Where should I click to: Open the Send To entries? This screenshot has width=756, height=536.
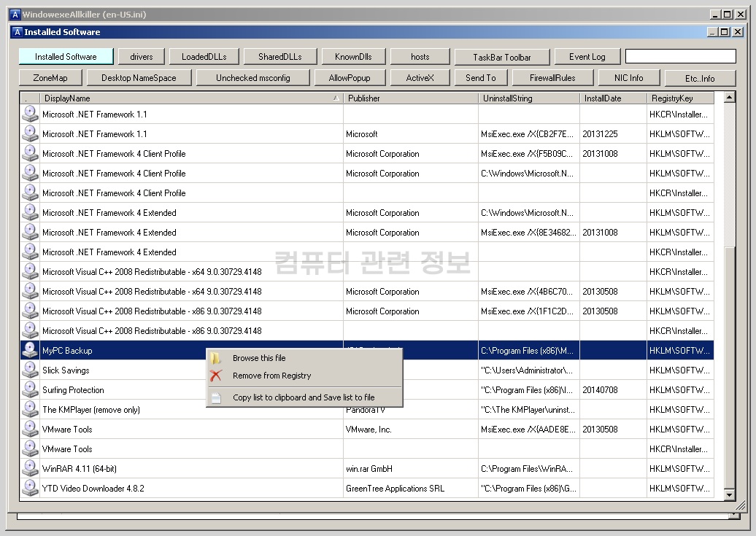pyautogui.click(x=481, y=77)
